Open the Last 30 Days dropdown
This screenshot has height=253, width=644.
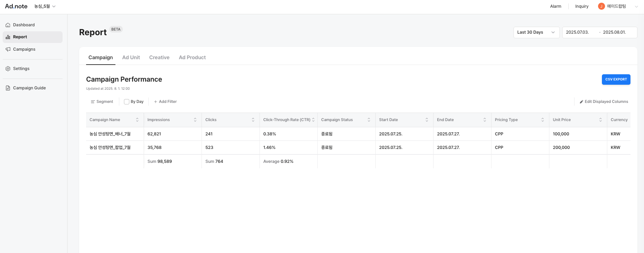[536, 32]
